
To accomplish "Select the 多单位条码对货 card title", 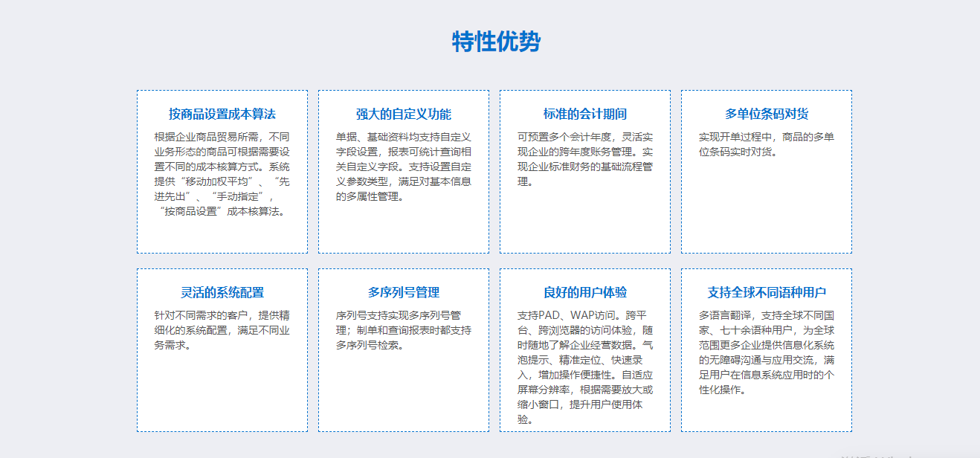I will (766, 114).
